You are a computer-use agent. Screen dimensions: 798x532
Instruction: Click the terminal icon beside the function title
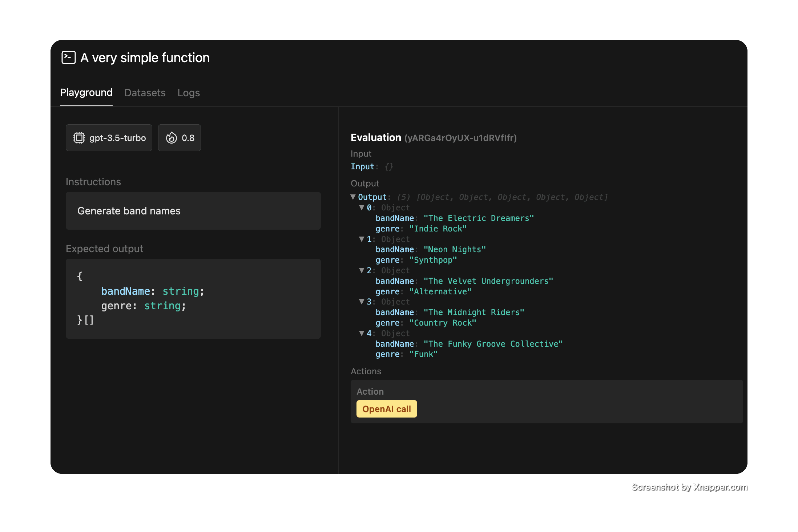pyautogui.click(x=68, y=57)
